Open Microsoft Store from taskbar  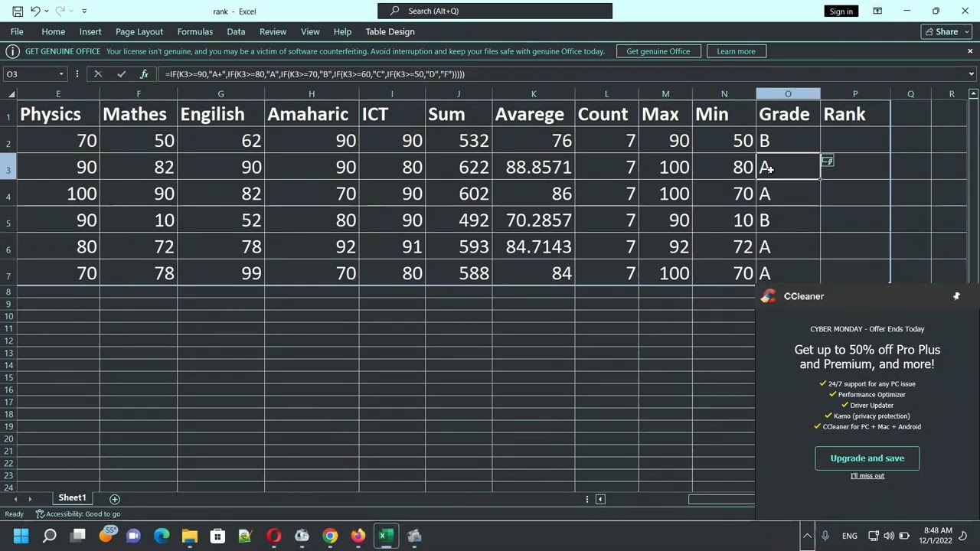click(217, 536)
